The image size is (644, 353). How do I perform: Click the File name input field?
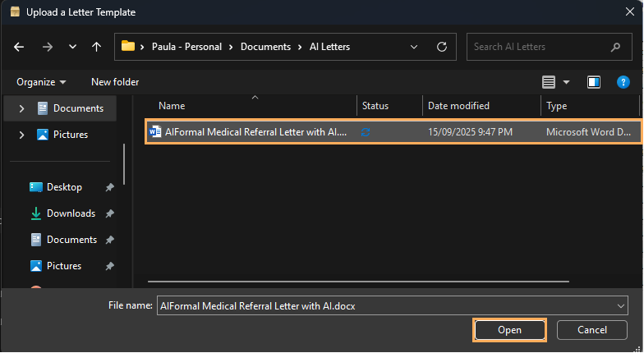pos(386,305)
